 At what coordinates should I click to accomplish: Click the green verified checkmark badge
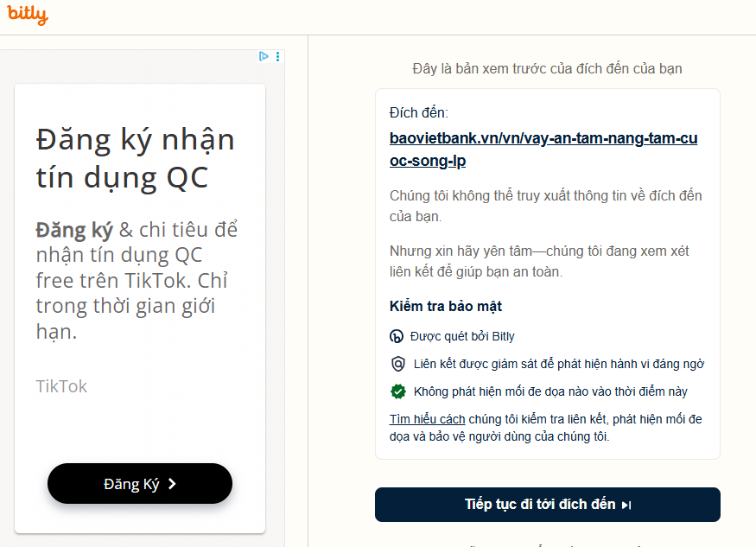397,391
